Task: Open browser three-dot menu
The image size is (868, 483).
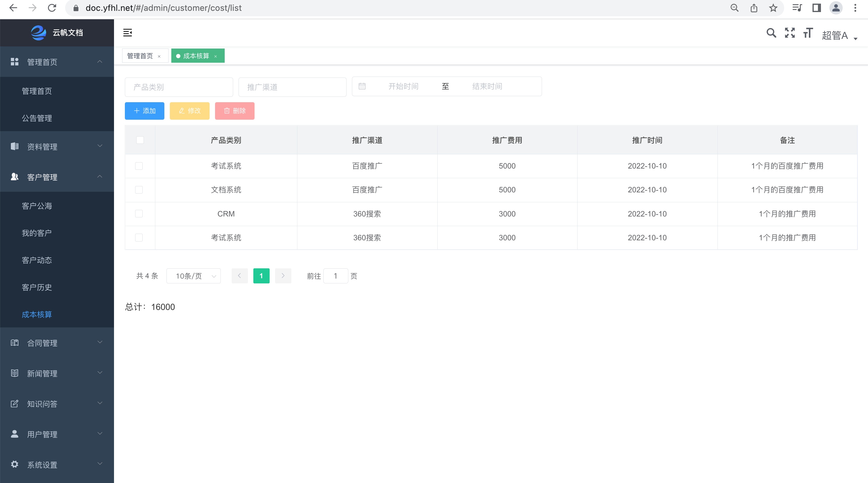Action: (855, 8)
